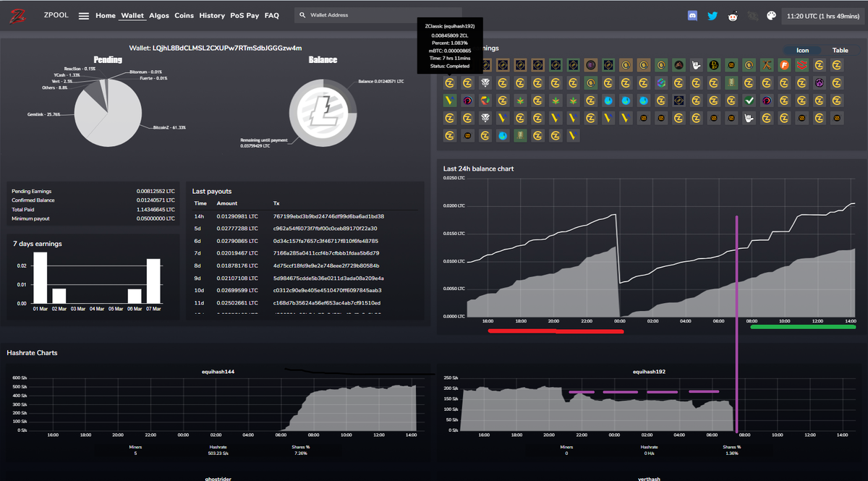Select the gold B coin icon
The image size is (868, 481).
point(713,65)
